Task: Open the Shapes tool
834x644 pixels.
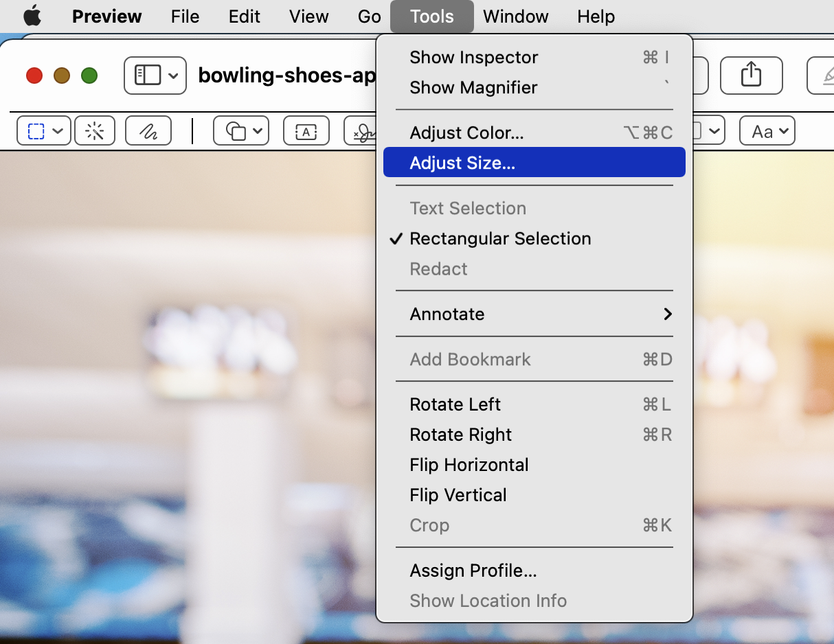Action: pyautogui.click(x=236, y=131)
